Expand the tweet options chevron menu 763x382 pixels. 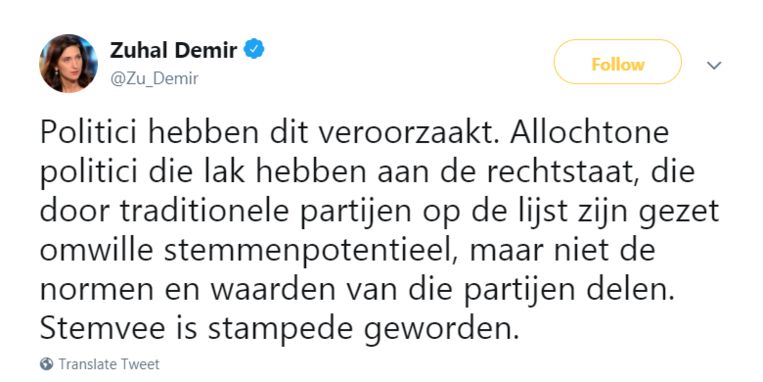pos(713,65)
